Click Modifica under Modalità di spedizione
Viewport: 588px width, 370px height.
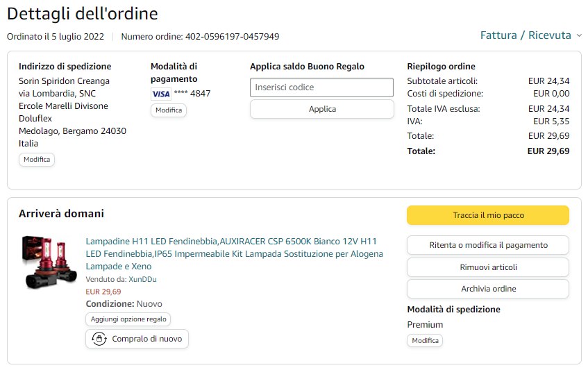(x=425, y=341)
